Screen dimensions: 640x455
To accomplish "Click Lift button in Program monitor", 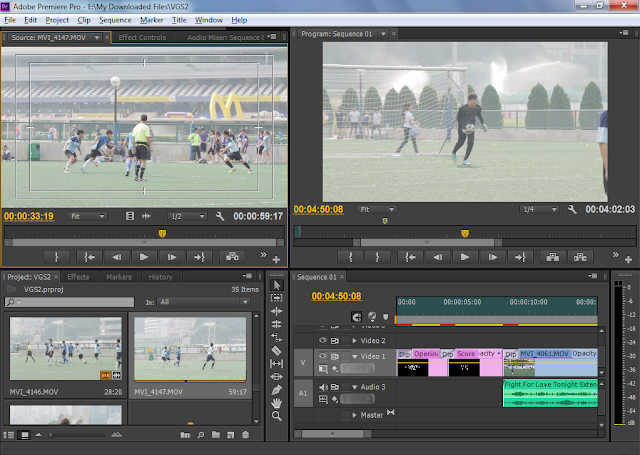I will [552, 257].
